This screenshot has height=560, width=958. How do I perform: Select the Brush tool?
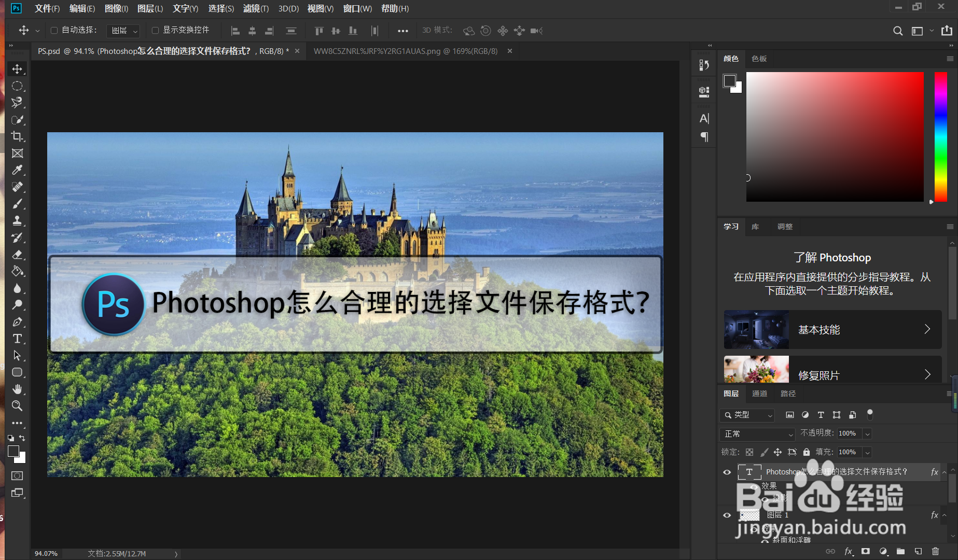(17, 204)
